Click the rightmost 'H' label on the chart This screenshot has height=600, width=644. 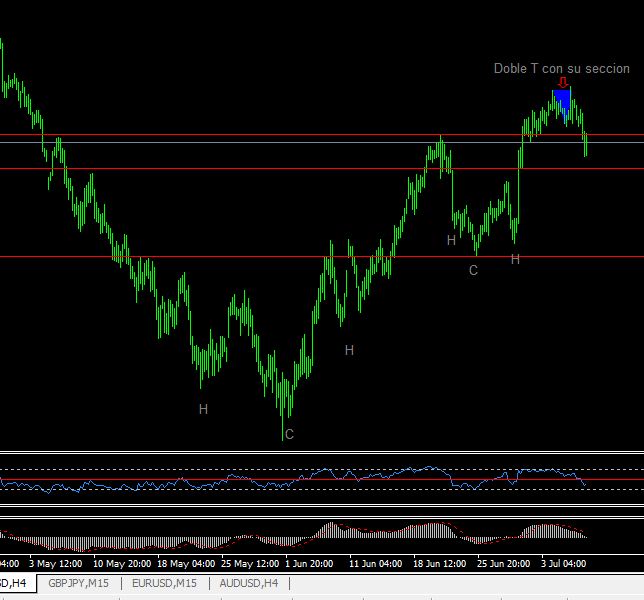515,259
